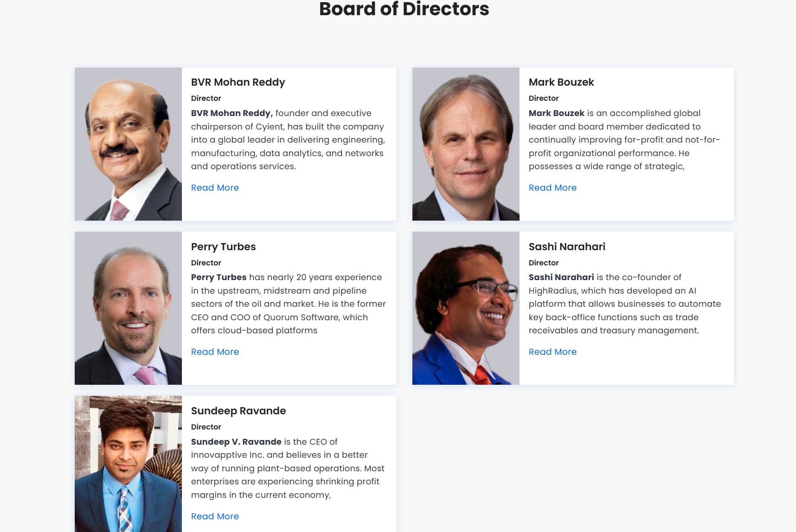This screenshot has width=796, height=532.
Task: Click the BVR Mohan Reddy name heading
Action: (x=238, y=82)
